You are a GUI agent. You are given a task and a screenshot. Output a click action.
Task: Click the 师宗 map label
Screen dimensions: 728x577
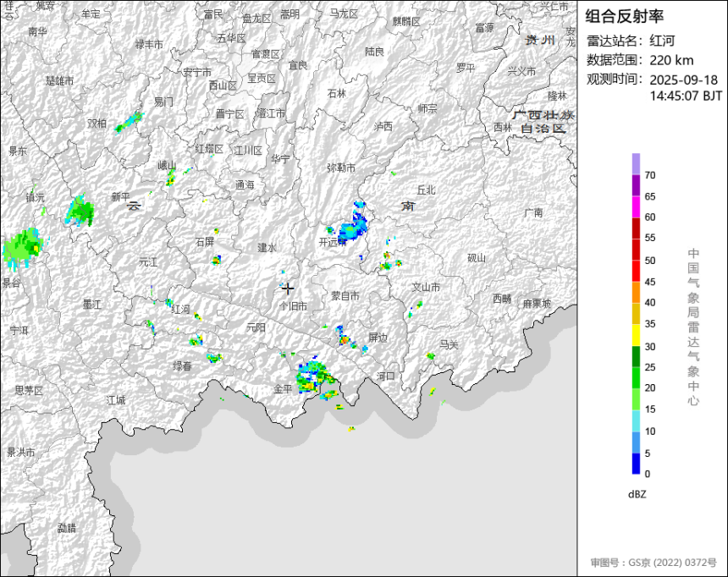point(427,108)
